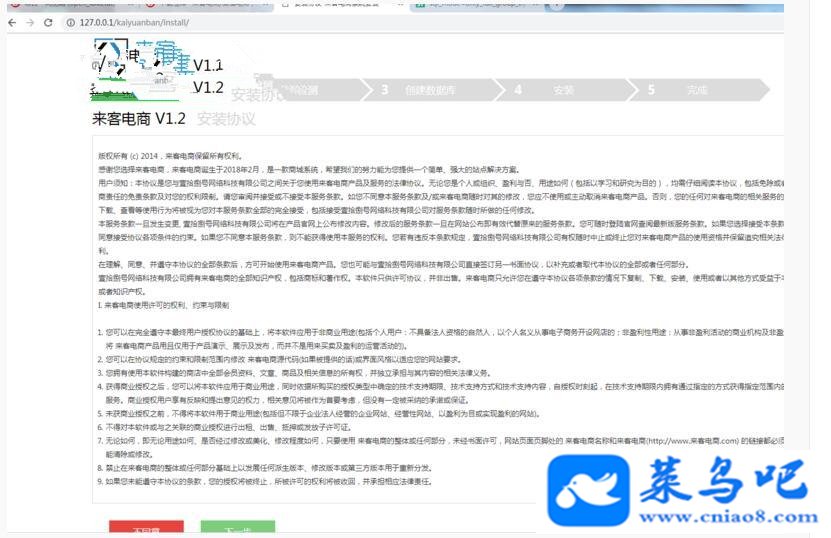Click clause 2 about modifying source code
Viewport: 831px width, 538px height.
[x=279, y=359]
